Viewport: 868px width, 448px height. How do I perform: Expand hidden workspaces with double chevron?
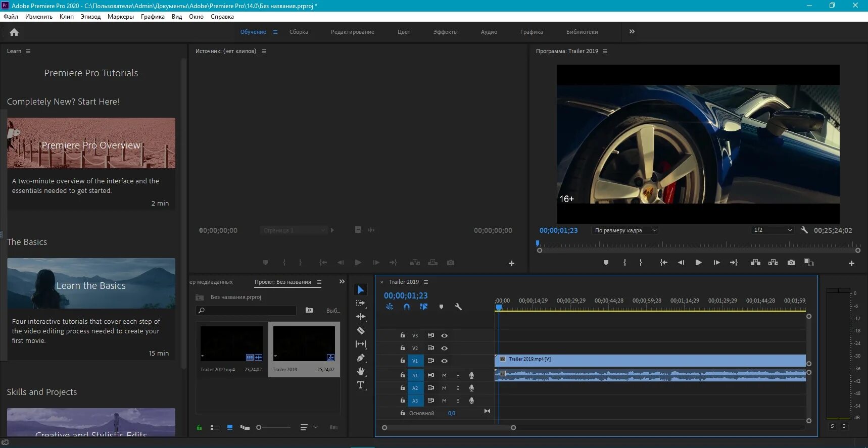632,32
